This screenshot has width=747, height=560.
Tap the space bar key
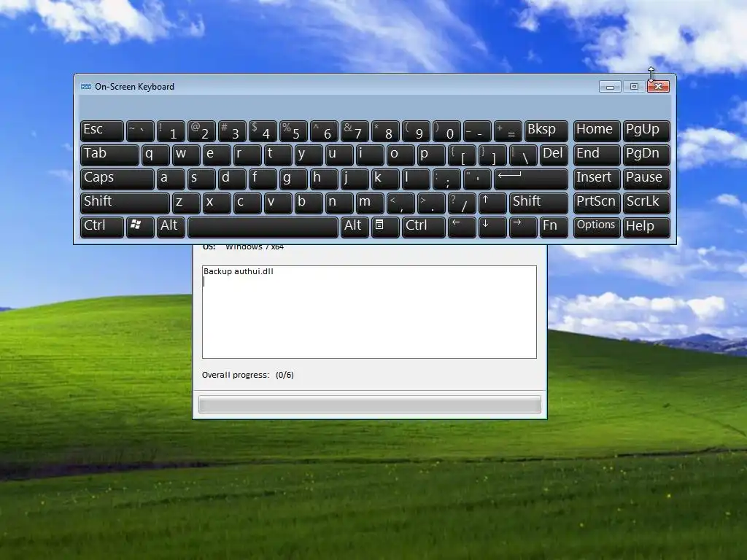click(x=263, y=227)
